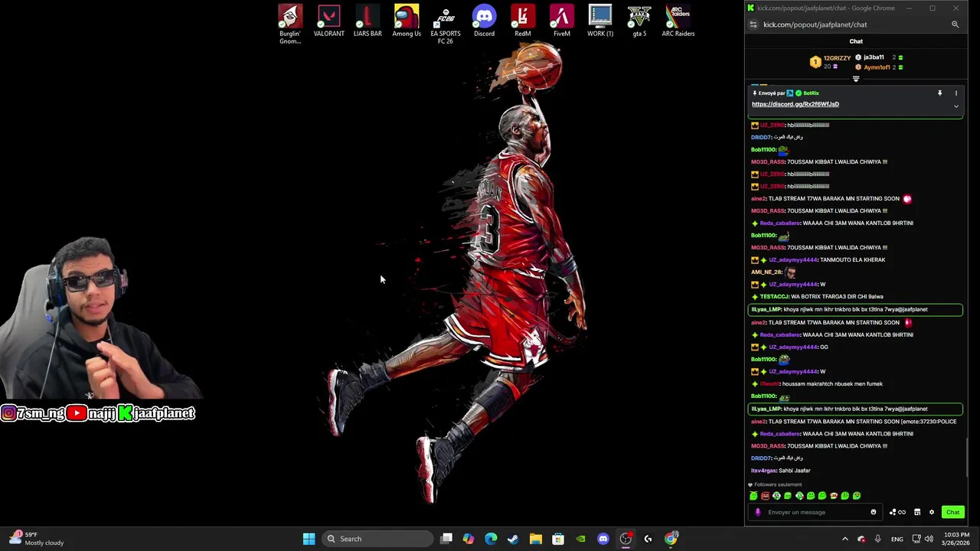Open Copilot from the taskbar

coord(469,539)
